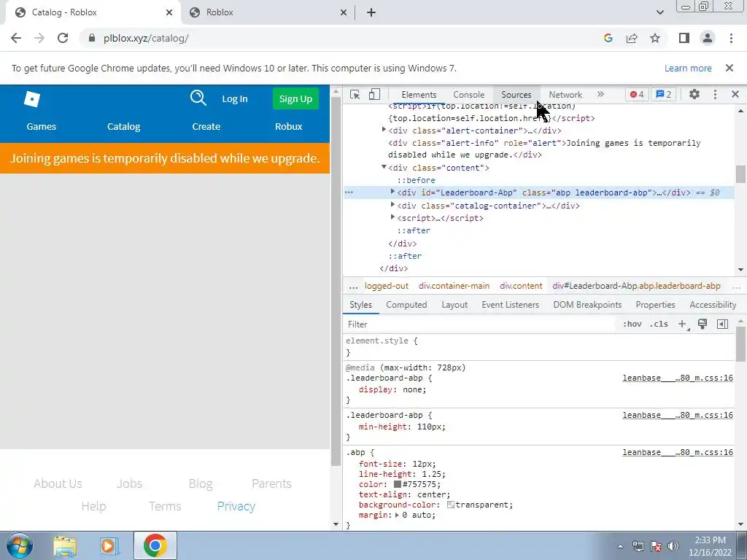Screen dimensions: 747x560
Task: Bookmark this page with the star icon
Action: coord(655,38)
